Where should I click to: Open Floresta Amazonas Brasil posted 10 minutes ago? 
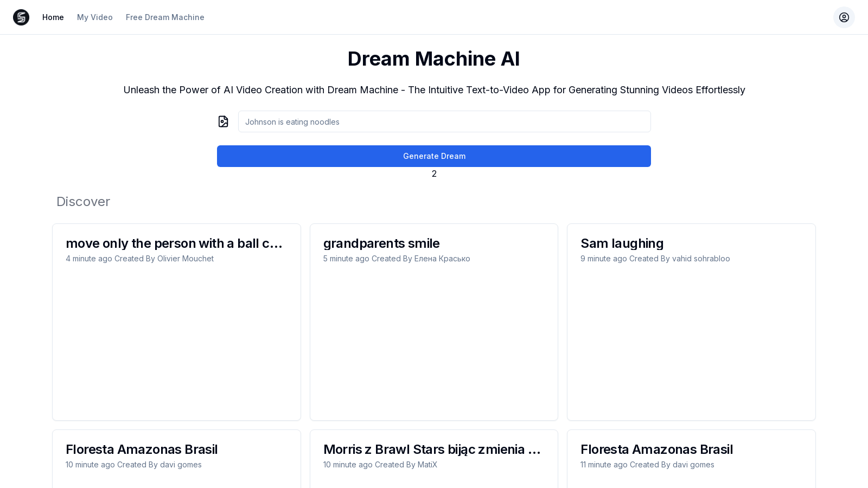tap(142, 450)
